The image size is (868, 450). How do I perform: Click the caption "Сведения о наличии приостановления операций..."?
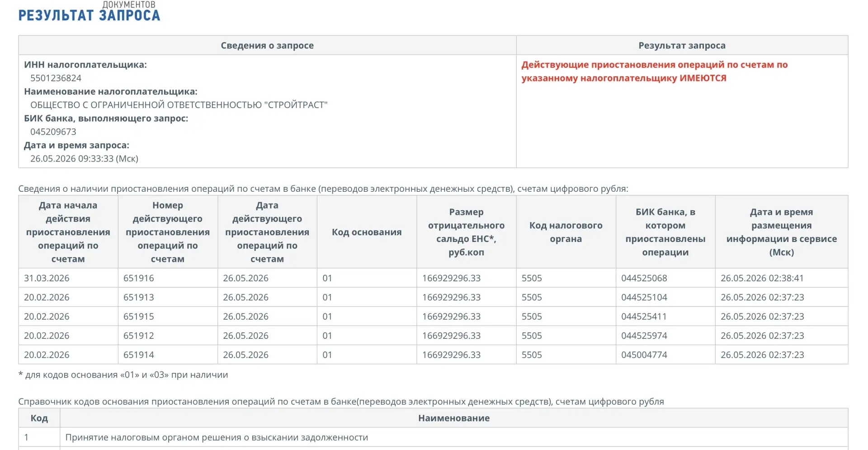323,189
